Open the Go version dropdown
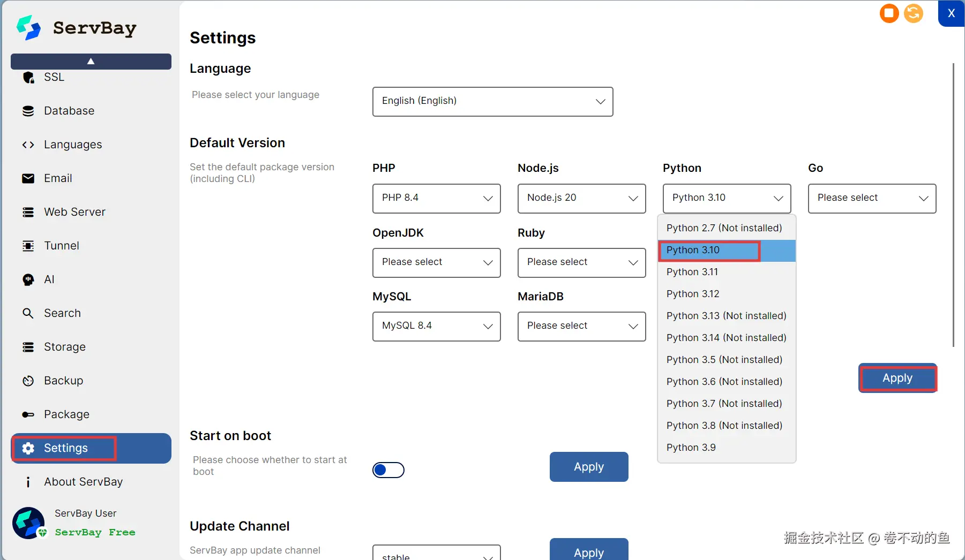Screen dimensions: 965x560 [872, 198]
